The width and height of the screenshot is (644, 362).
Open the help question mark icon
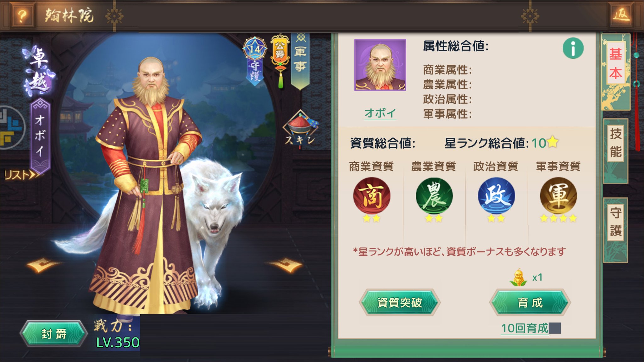[22, 15]
